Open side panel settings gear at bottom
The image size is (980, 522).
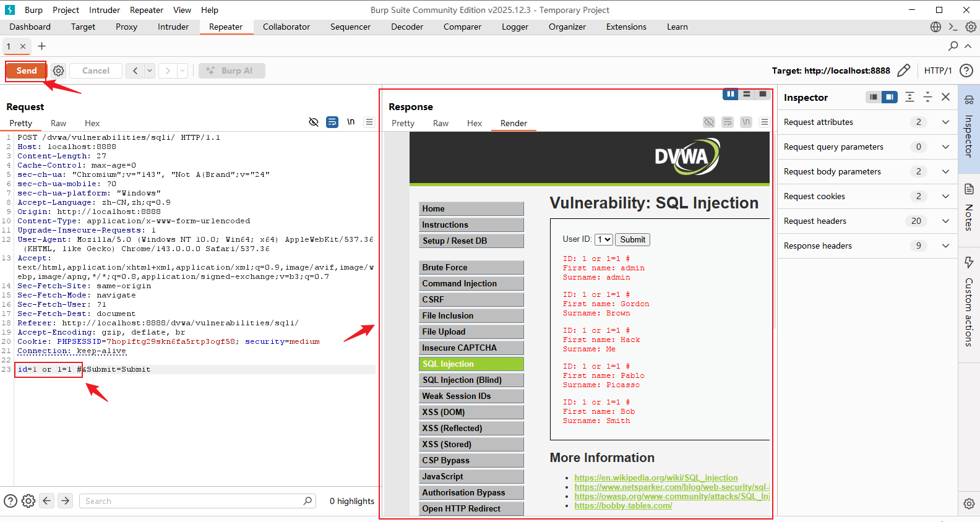coord(969,503)
